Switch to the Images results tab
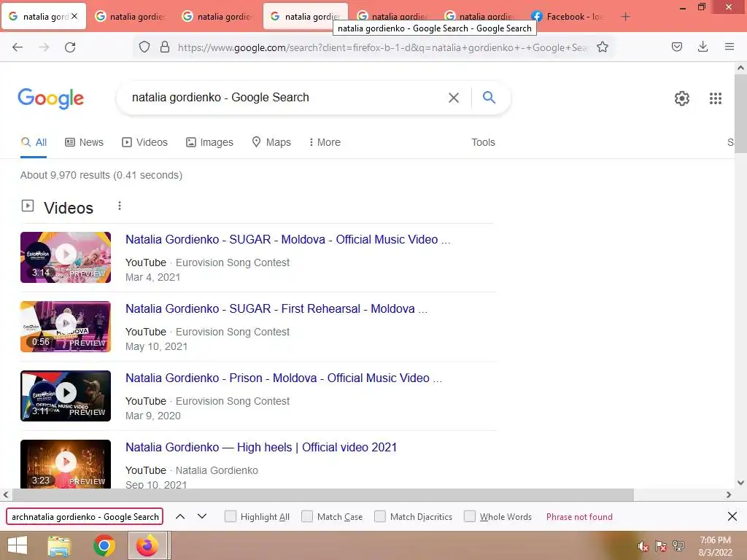747x560 pixels. click(209, 142)
